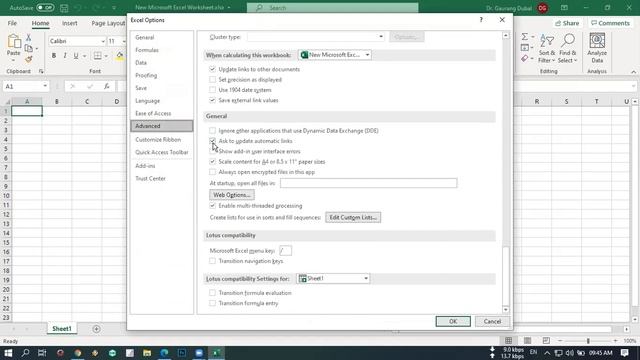Image resolution: width=640 pixels, height=360 pixels.
Task: Open Web Options button
Action: coord(232,195)
